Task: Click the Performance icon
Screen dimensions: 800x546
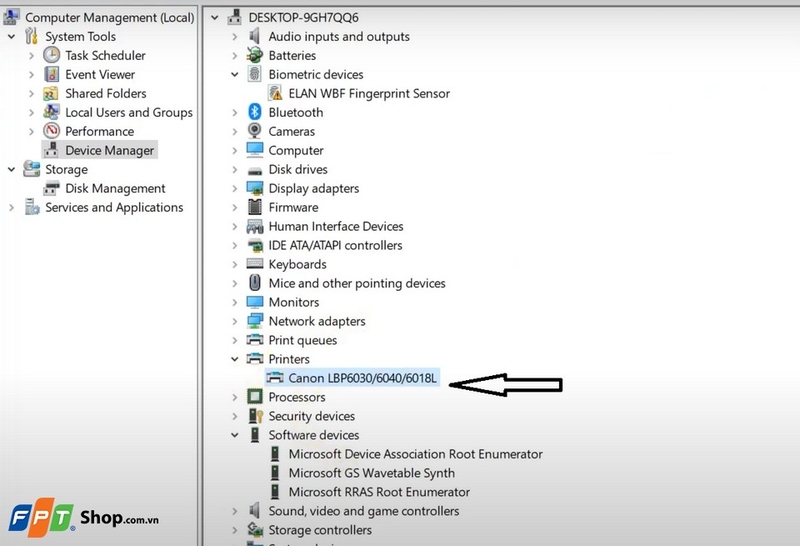Action: 51,131
